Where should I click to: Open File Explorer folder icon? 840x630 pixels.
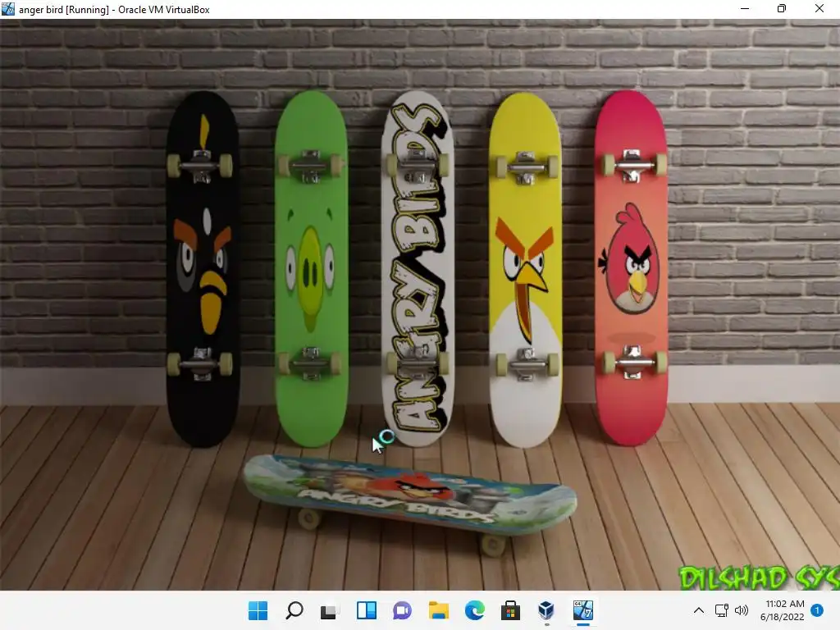439,610
